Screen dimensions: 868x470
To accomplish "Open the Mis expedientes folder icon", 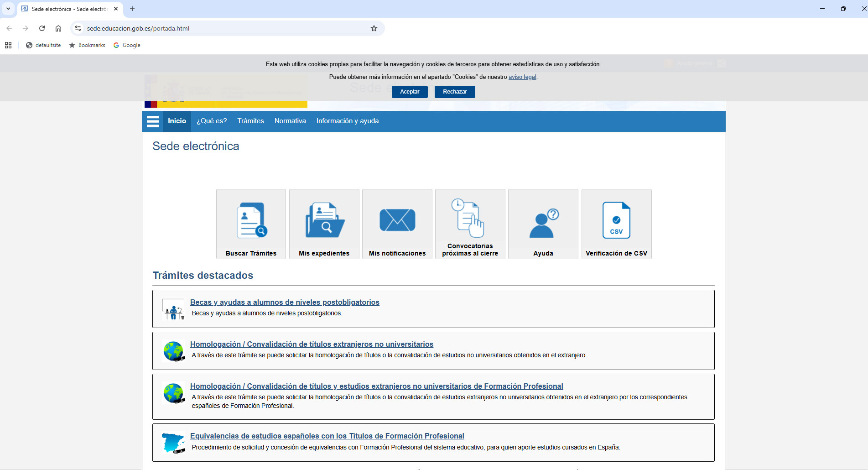I will click(324, 220).
